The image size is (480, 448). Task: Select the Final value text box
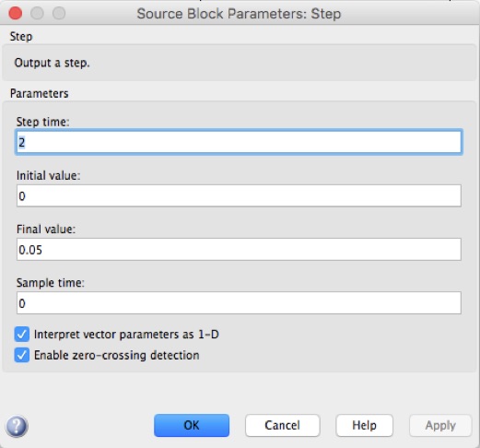pos(239,249)
